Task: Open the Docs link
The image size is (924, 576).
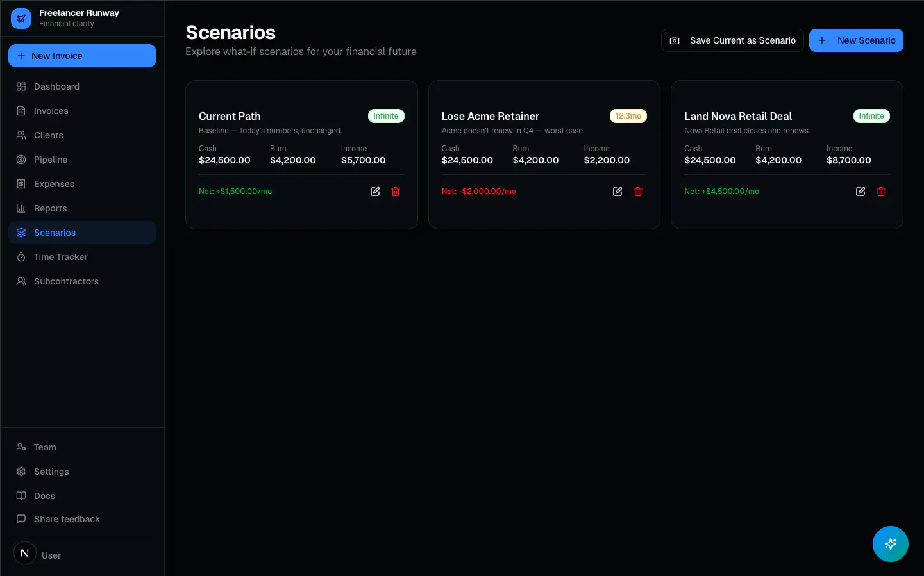Action: [x=82, y=496]
